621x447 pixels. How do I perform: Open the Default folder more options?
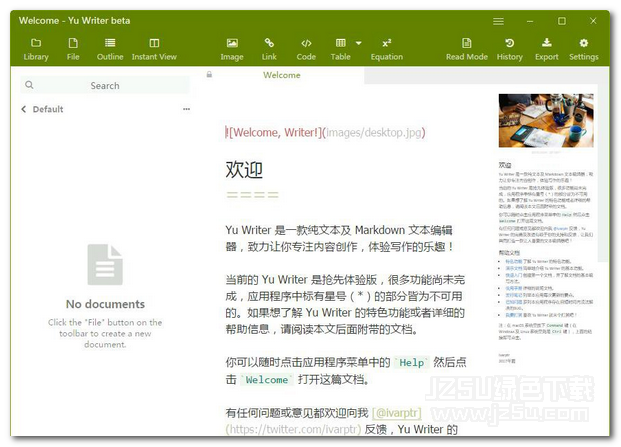pos(187,109)
